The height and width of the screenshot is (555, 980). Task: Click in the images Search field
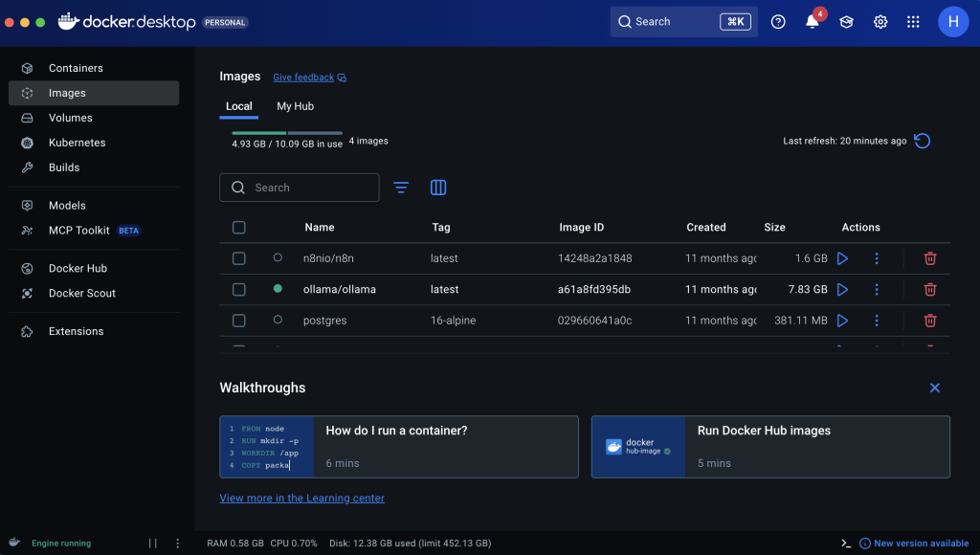(300, 188)
